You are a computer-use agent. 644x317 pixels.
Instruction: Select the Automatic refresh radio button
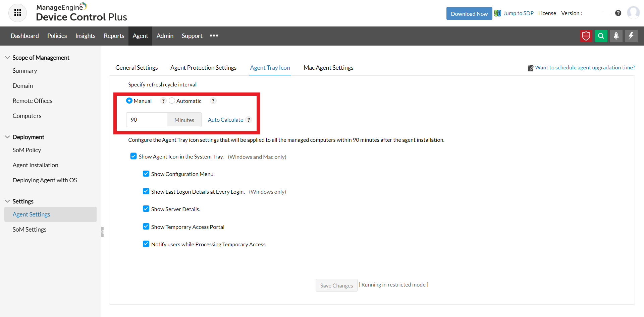[x=172, y=101]
